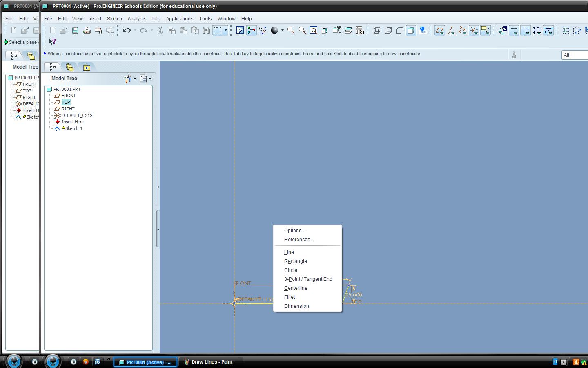Open the selection filter All dropdown
The height and width of the screenshot is (368, 588).
tap(575, 55)
